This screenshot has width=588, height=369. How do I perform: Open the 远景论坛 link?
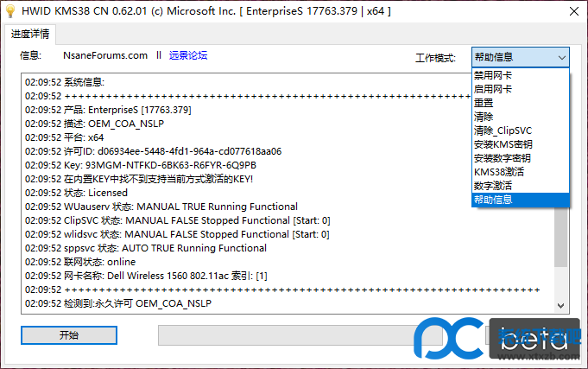[x=187, y=55]
